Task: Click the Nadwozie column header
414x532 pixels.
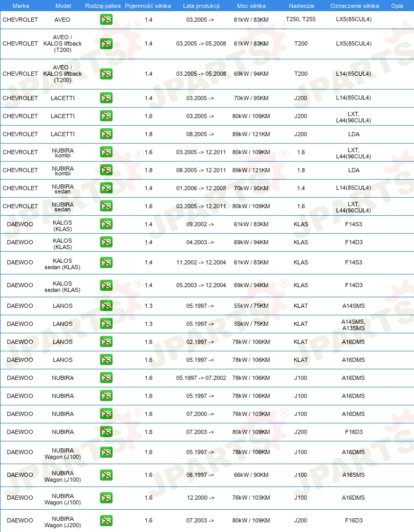Action: (301, 6)
